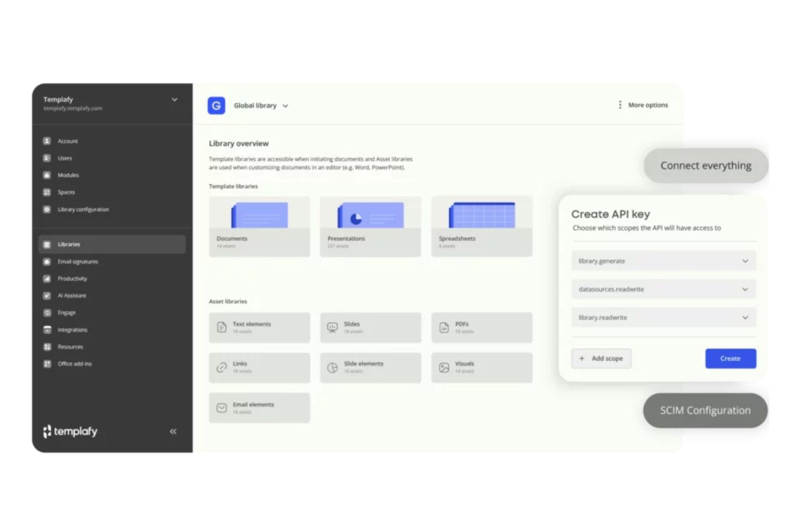The height and width of the screenshot is (532, 798).
Task: Click the Library configuration gear icon
Action: 47,209
